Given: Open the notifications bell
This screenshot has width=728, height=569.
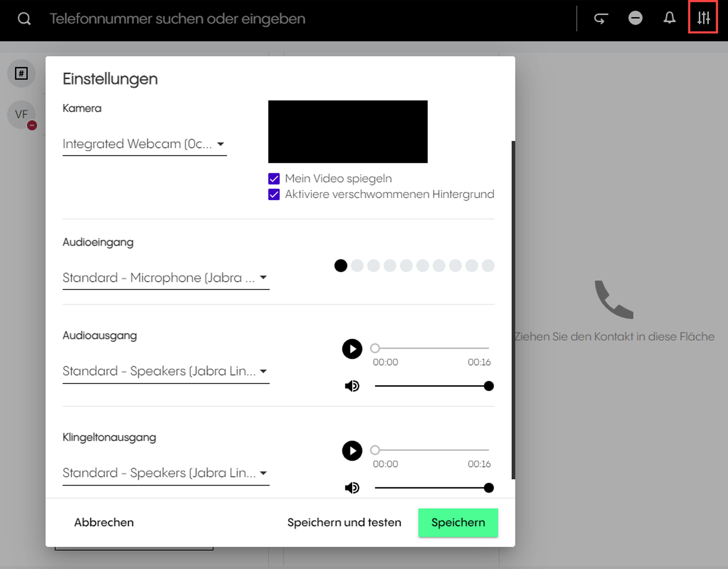Looking at the screenshot, I should [669, 18].
